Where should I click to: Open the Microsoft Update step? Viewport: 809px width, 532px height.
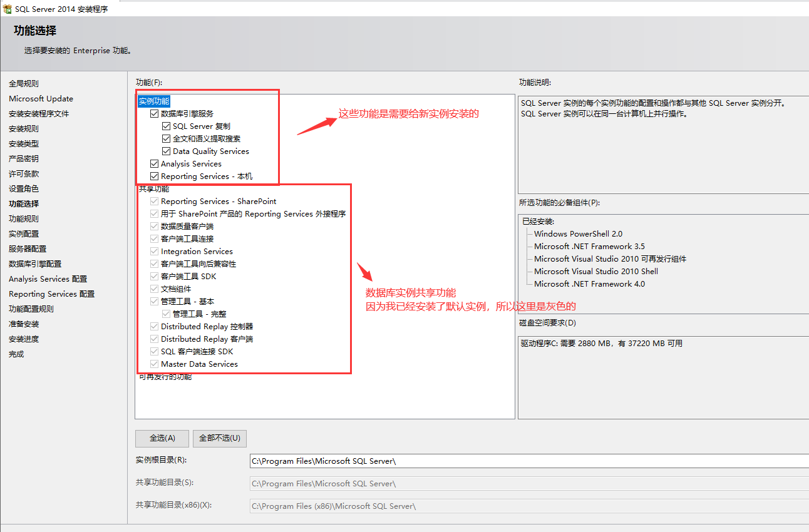41,99
